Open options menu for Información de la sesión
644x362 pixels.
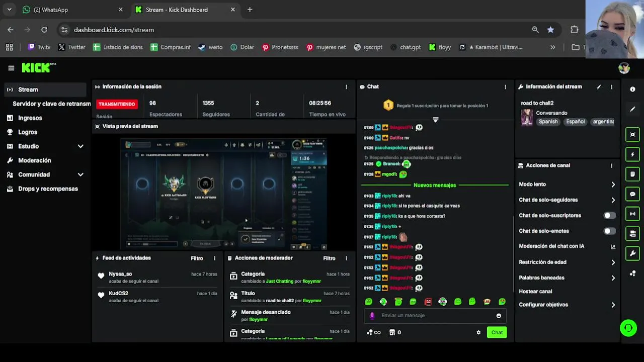346,87
